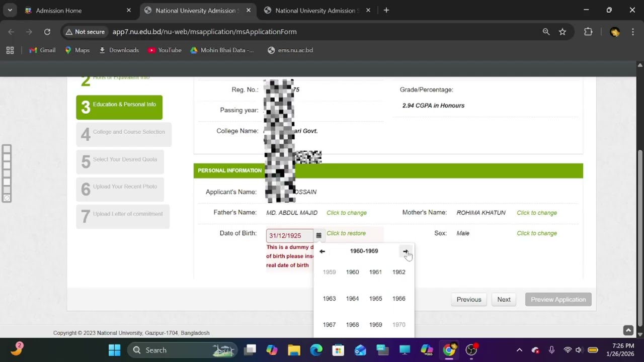Click the Chrome icon in the taskbar
The width and height of the screenshot is (644, 362).
coord(449,350)
